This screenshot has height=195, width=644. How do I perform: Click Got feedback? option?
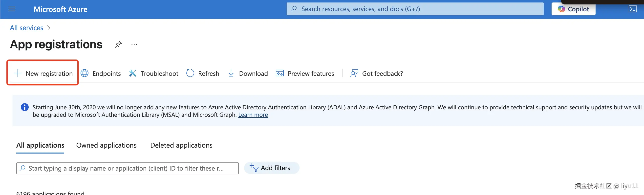tap(377, 73)
